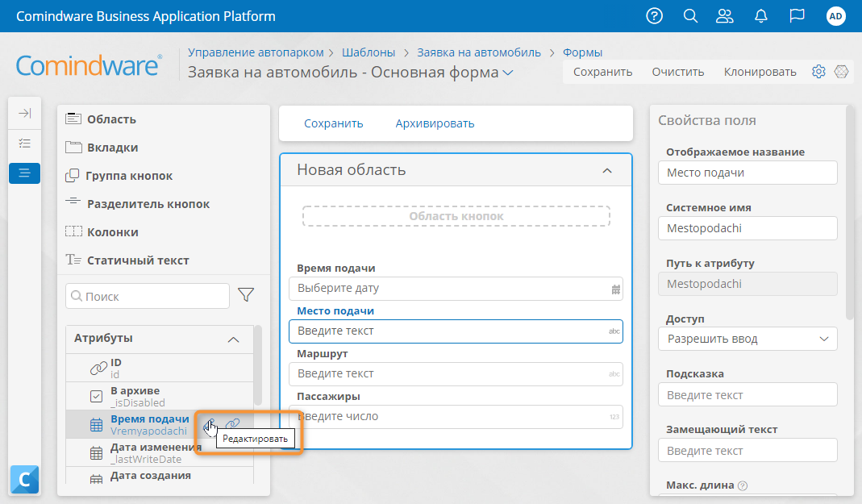Open form settings gear icon

pos(818,72)
